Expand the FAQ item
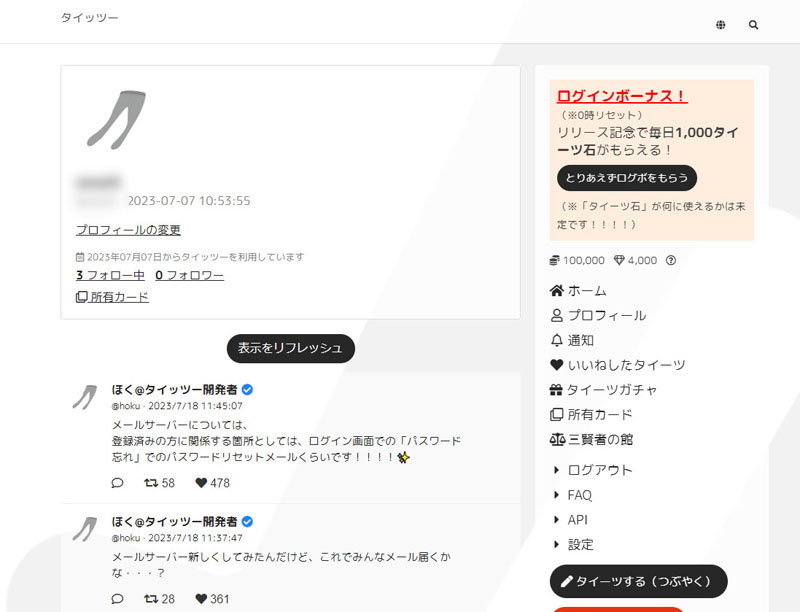Screen dimensions: 800x612 [579, 495]
